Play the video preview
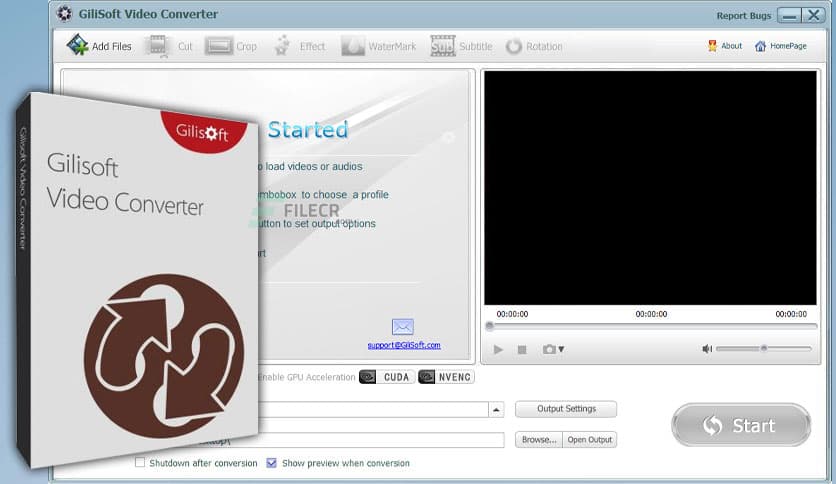836x484 pixels. [x=498, y=349]
